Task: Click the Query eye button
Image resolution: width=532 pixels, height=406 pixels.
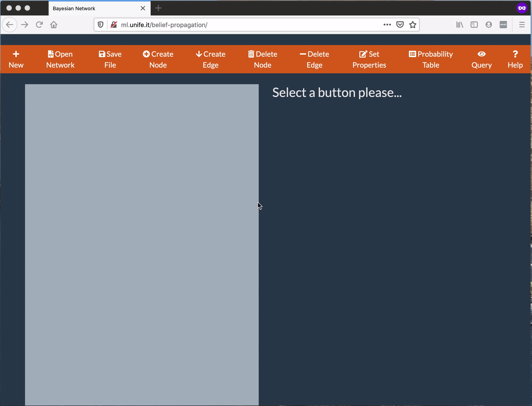Action: [481, 59]
